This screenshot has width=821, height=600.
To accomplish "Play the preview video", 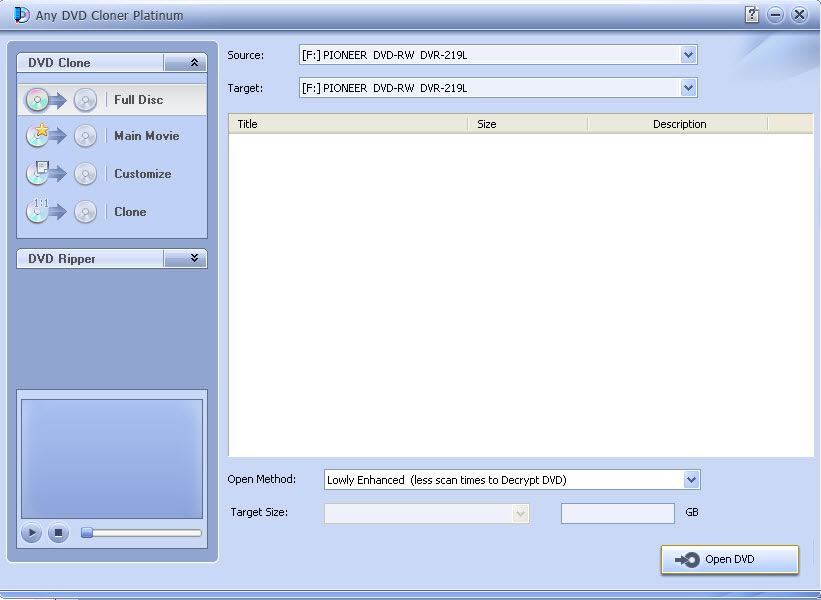I will 31,533.
